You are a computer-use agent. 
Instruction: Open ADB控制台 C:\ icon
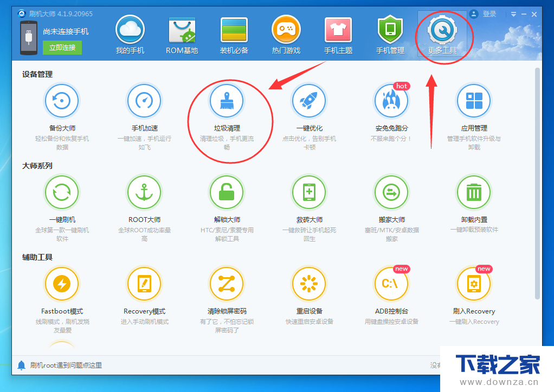pyautogui.click(x=391, y=284)
